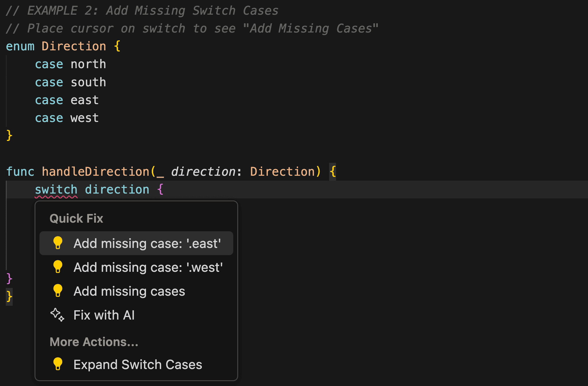Screen dimensions: 588x386
Task: Click the 'case north' enum line
Action: click(x=71, y=64)
